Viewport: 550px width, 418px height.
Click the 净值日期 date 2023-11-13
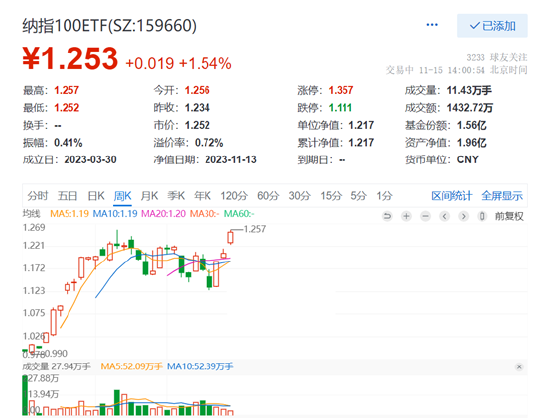pyautogui.click(x=231, y=160)
